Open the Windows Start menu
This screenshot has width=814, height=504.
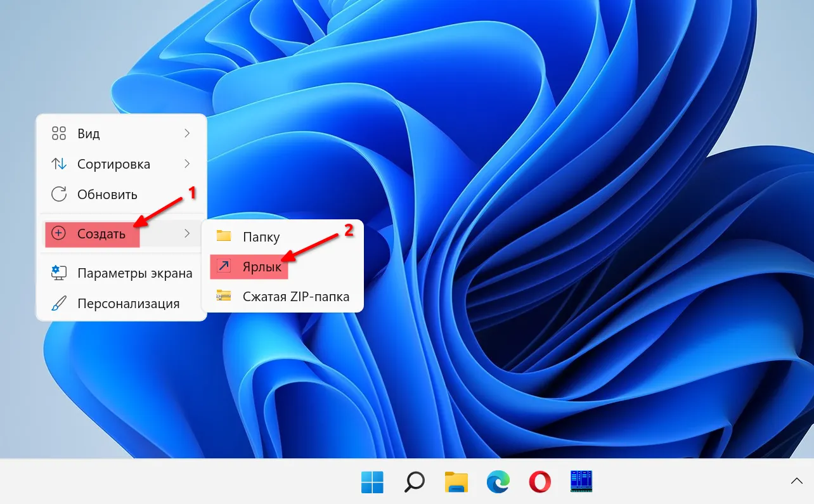point(372,482)
